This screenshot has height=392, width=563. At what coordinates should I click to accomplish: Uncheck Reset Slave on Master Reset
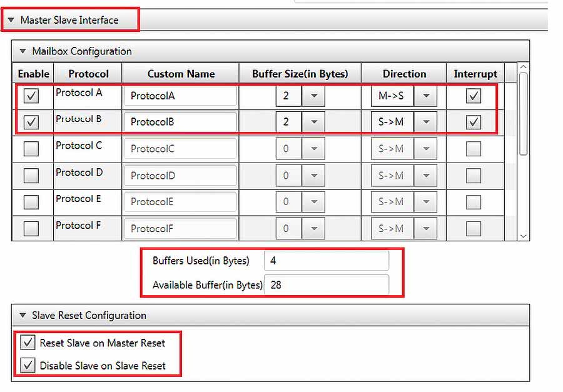pyautogui.click(x=28, y=343)
